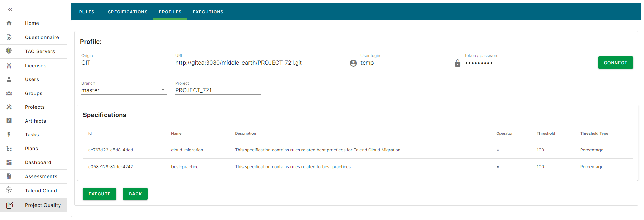
Task: Click the cloud-migration row threshold 100
Action: click(x=540, y=150)
